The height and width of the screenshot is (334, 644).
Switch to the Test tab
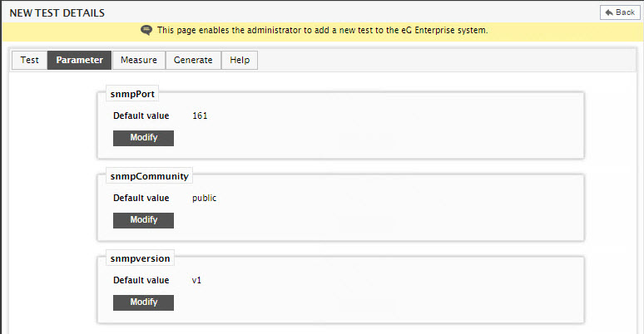[30, 61]
